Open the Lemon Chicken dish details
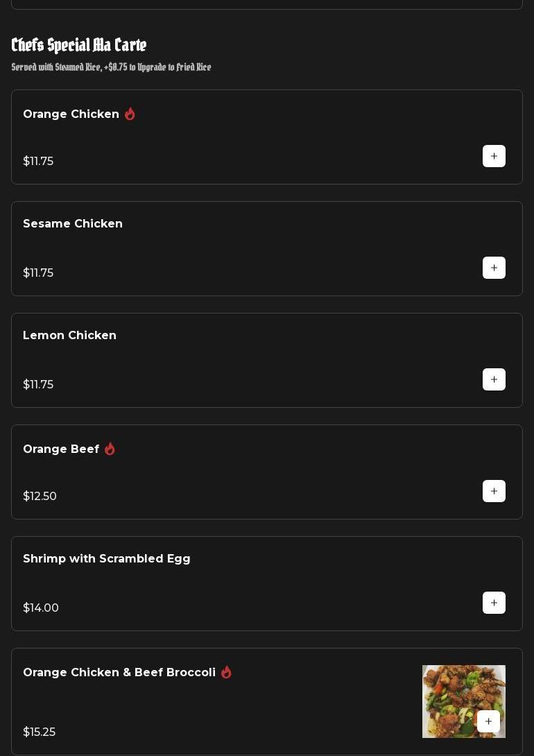Screen dimensions: 534x756 click(69, 336)
